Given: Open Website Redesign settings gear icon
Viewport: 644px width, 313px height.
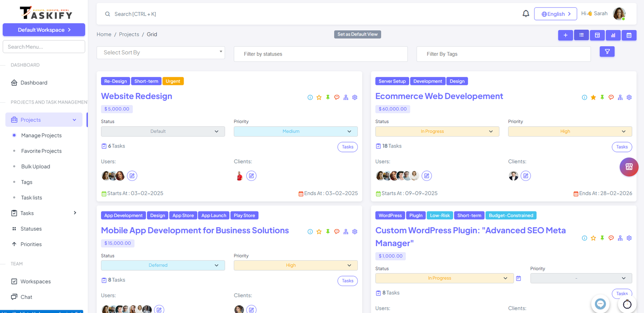Looking at the screenshot, I should (x=355, y=97).
